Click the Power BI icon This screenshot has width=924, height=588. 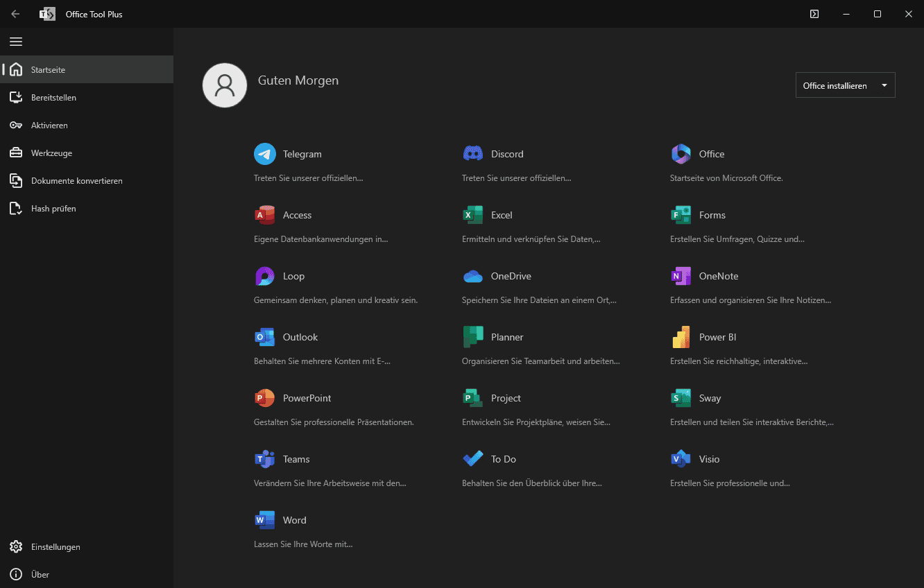tap(681, 337)
